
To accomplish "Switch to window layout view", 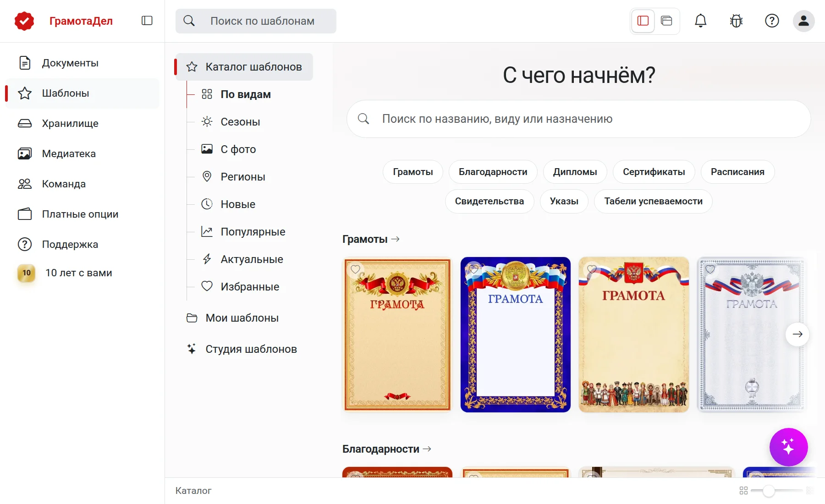I will [x=666, y=21].
